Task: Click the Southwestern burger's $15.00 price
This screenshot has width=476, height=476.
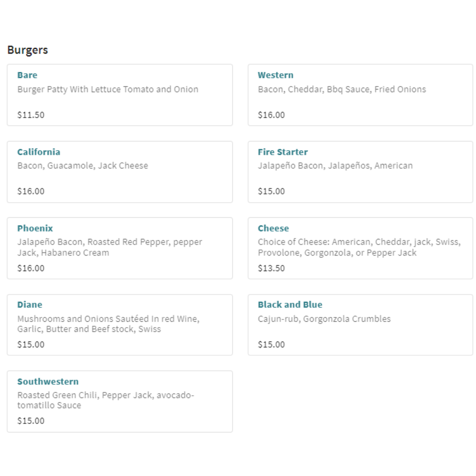Action: [31, 420]
